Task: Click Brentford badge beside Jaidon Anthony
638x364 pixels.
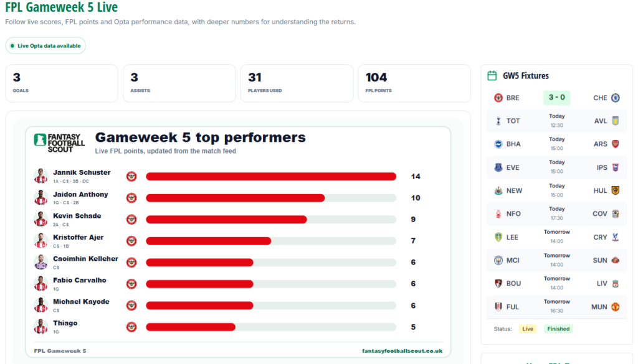Action: 131,198
